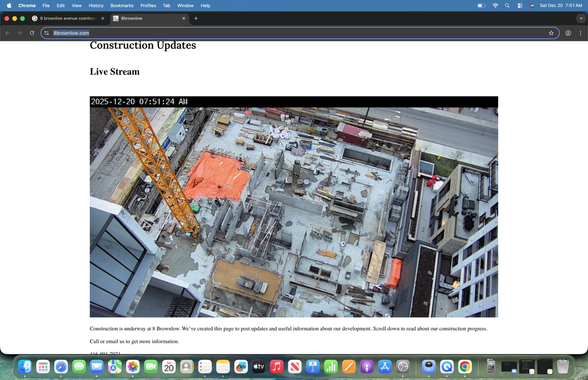Open the Music app in Dock
The image size is (588, 380).
coord(277,367)
